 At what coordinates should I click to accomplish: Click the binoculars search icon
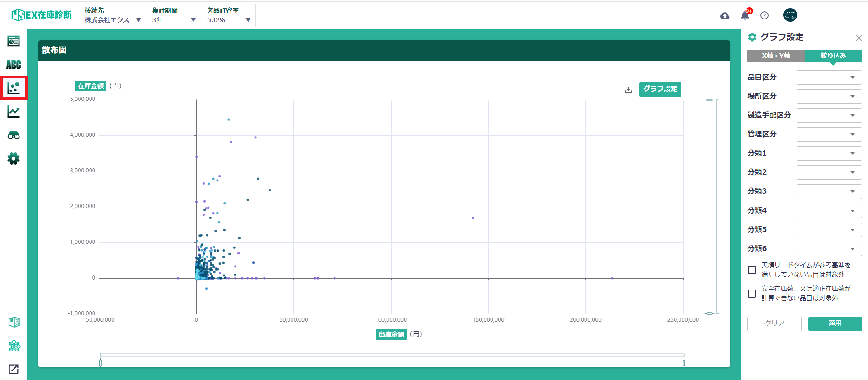[14, 135]
